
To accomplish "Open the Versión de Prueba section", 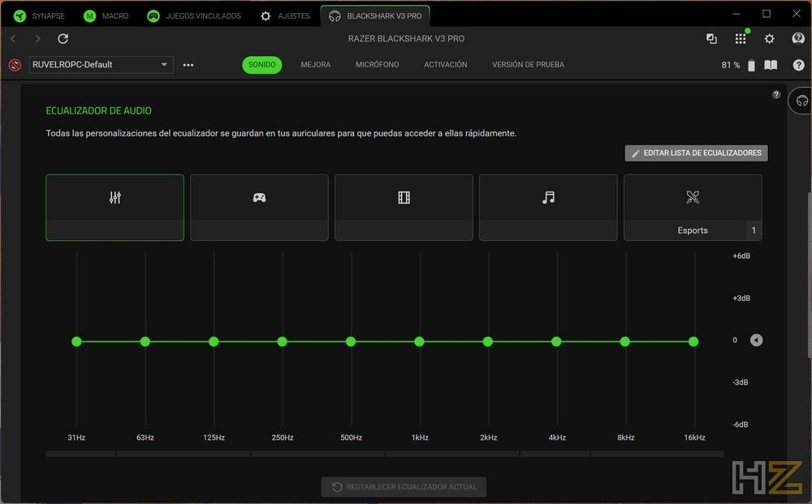I will coord(529,65).
